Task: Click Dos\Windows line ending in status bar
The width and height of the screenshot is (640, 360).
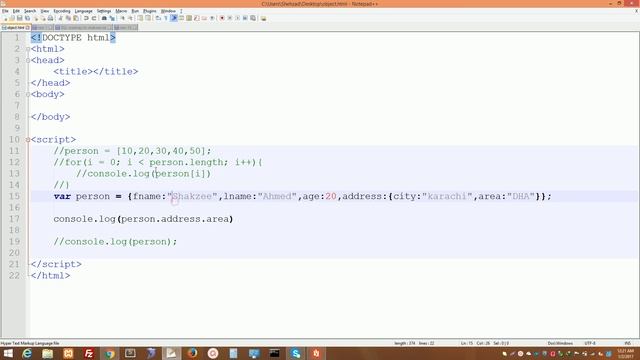Action: (x=560, y=343)
